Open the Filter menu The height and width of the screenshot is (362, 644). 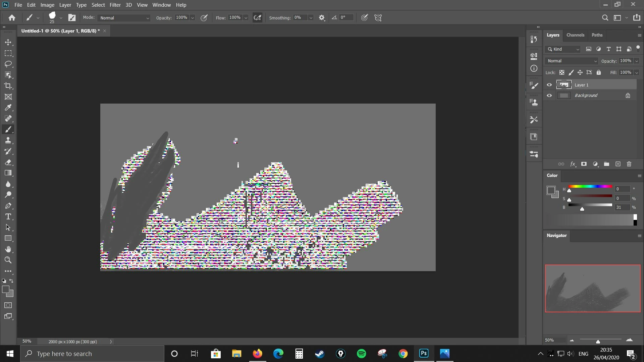point(115,5)
